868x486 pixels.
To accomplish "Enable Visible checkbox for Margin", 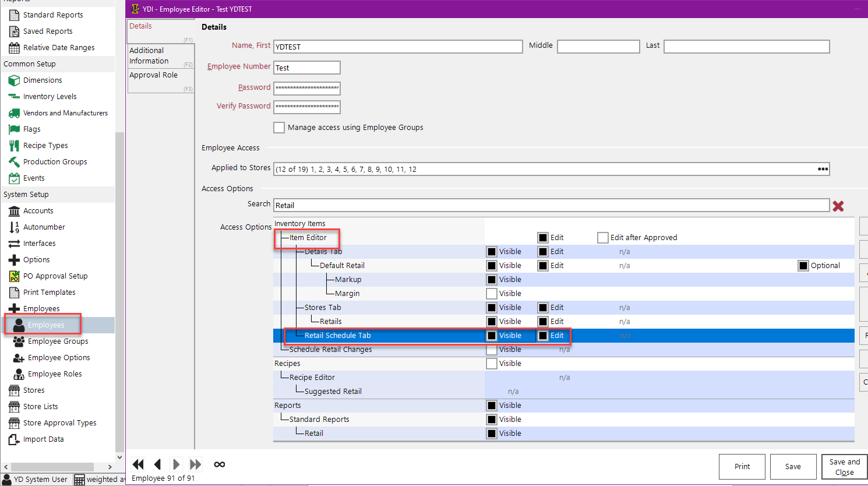I will [492, 294].
